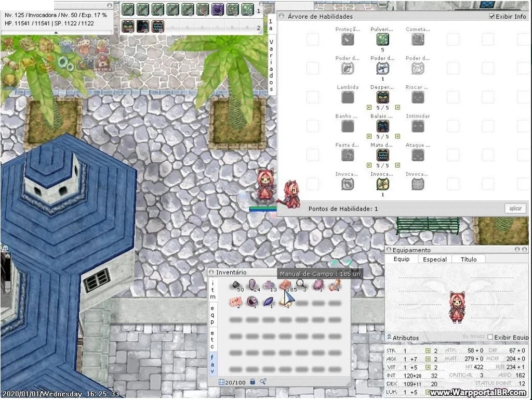Screen dimensions: 532x400
Task: Minimize the Árvore de Habilidades window circle
Action: [281, 16]
